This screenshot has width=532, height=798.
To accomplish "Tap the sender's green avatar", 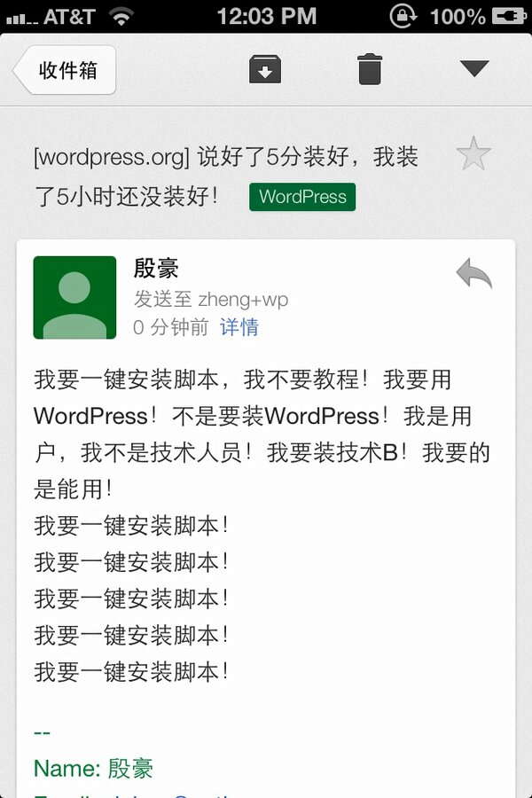I will coord(74,297).
